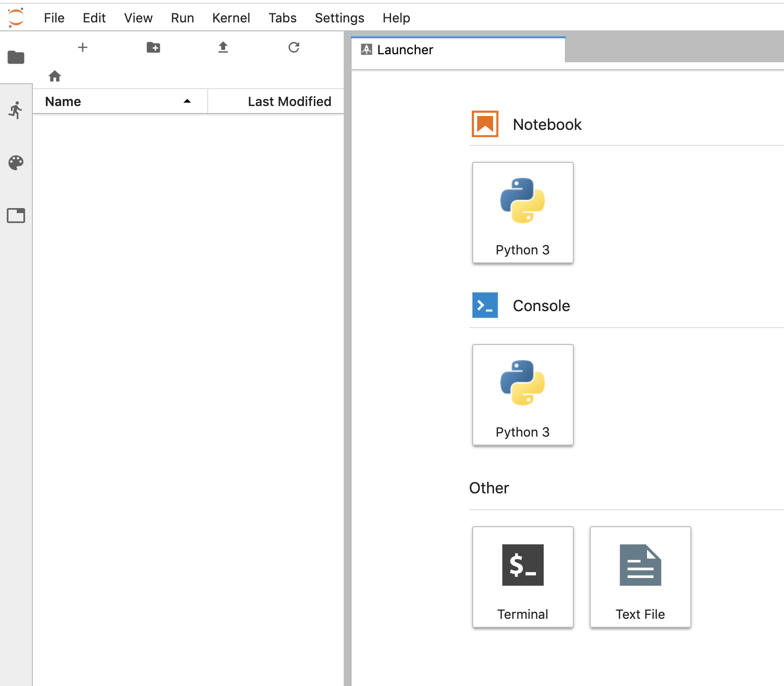Open the Settings menu
Viewport: 784px width, 686px height.
pos(339,18)
